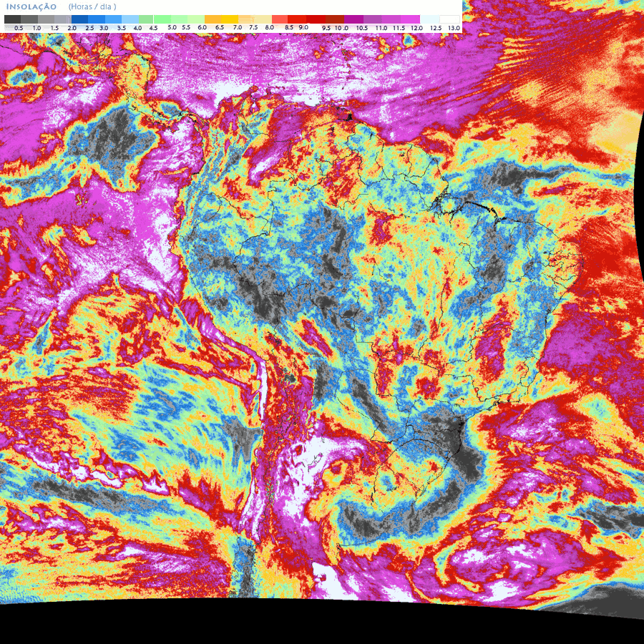The width and height of the screenshot is (644, 644).
Task: Select the '1.0' scale value
Action: 36,29
